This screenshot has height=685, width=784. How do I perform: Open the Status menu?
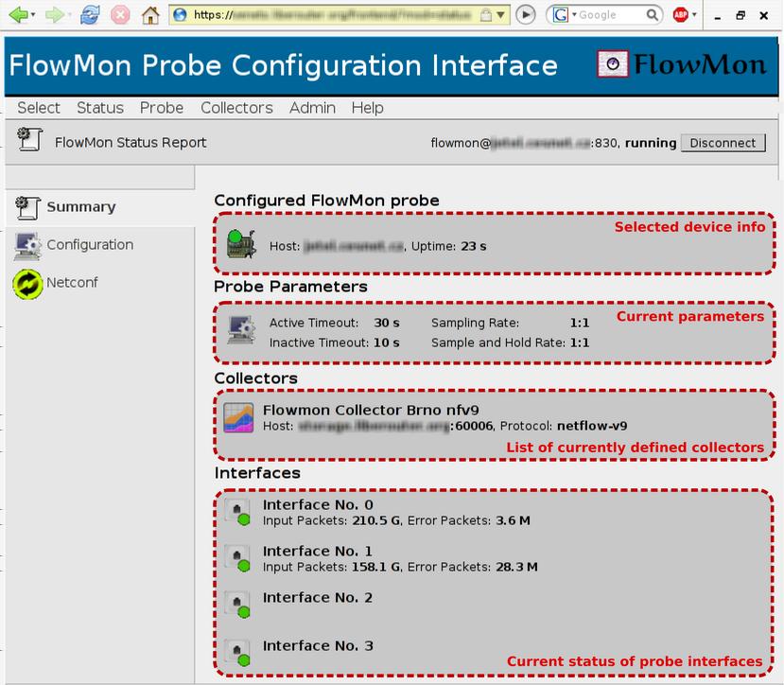[x=100, y=108]
